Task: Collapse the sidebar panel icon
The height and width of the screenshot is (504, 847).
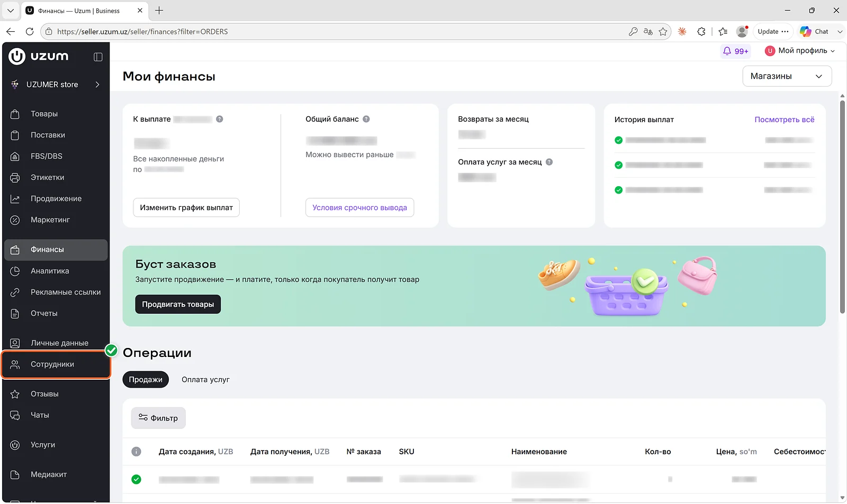Action: point(98,57)
